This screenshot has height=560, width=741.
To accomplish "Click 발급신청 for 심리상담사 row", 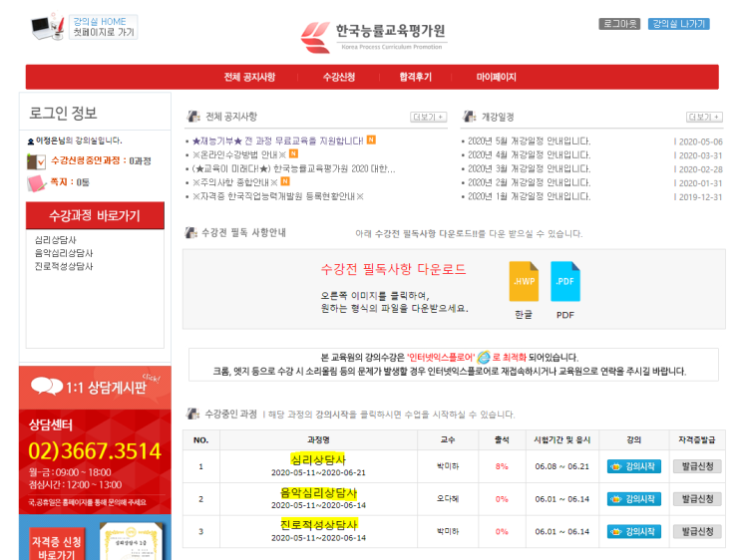I will (x=697, y=466).
